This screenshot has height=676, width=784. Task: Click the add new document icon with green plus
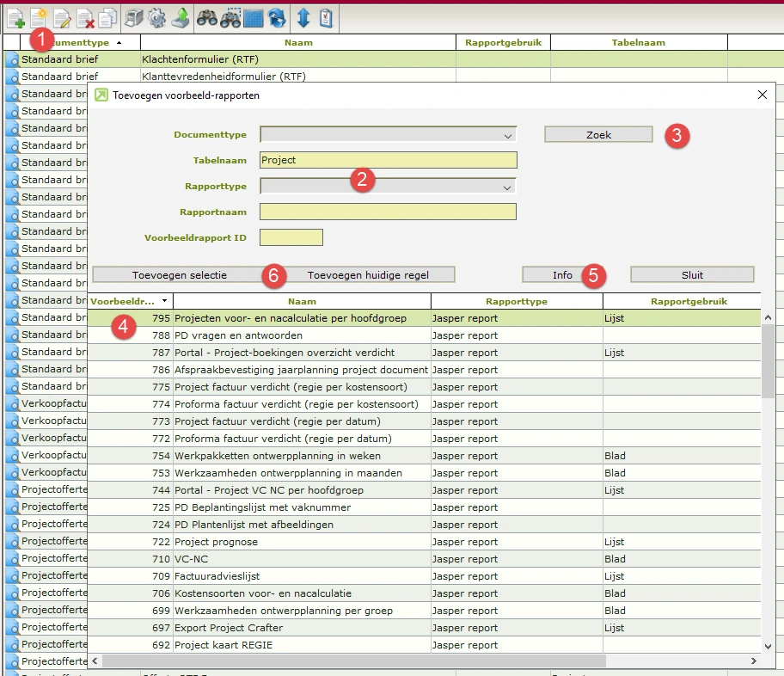(x=15, y=17)
